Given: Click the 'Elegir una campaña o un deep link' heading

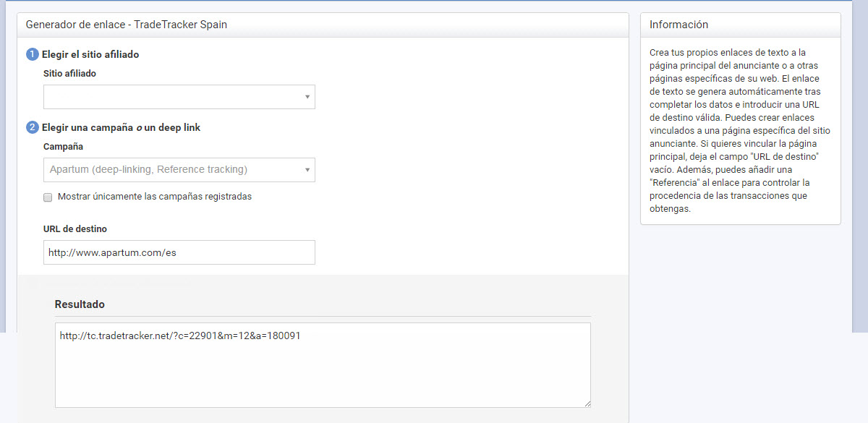Looking at the screenshot, I should click(121, 127).
